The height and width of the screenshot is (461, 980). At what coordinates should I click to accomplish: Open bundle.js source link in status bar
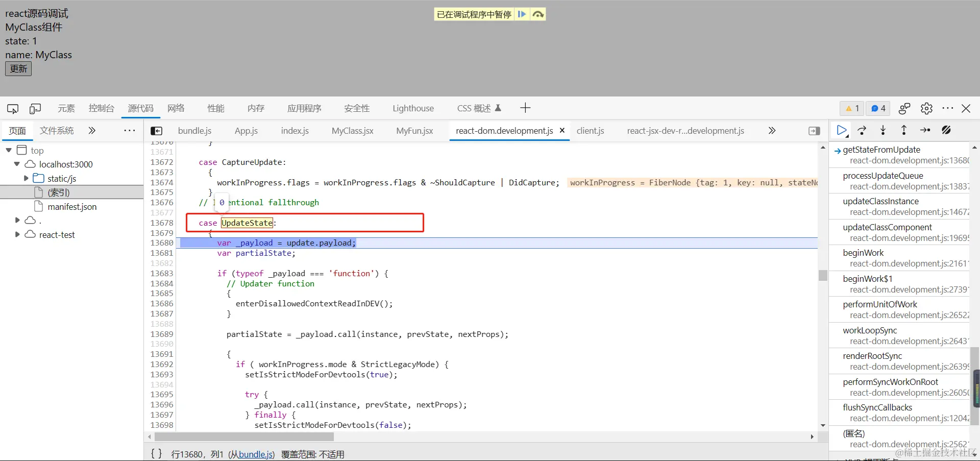pos(257,454)
